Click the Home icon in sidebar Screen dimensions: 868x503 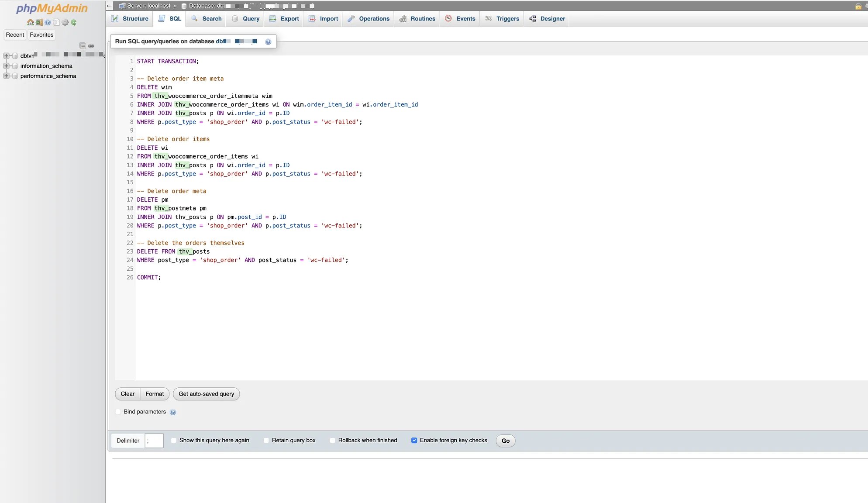(30, 22)
